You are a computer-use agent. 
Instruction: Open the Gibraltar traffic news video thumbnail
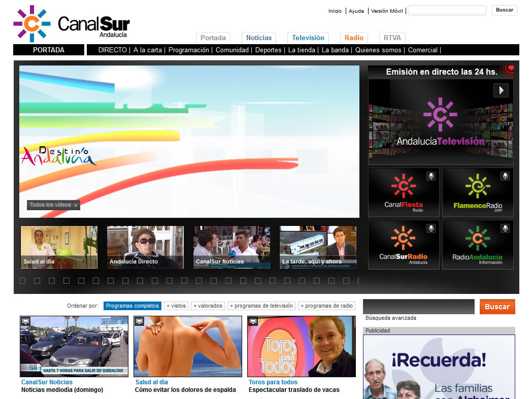[74, 346]
